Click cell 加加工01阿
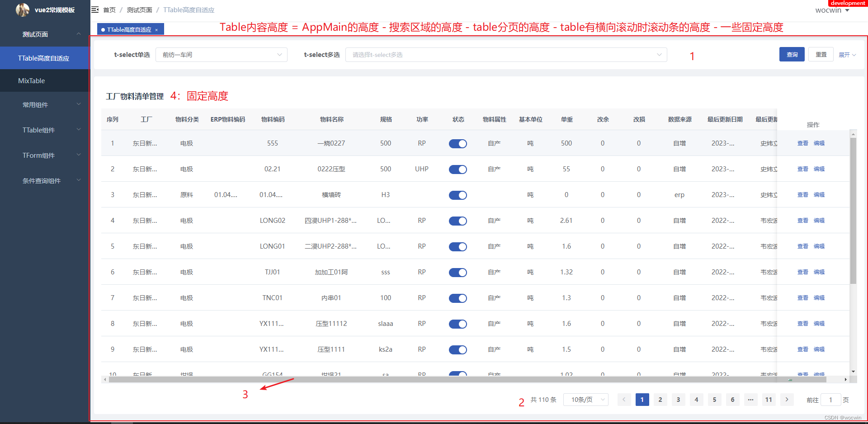The image size is (868, 424). [x=331, y=272]
